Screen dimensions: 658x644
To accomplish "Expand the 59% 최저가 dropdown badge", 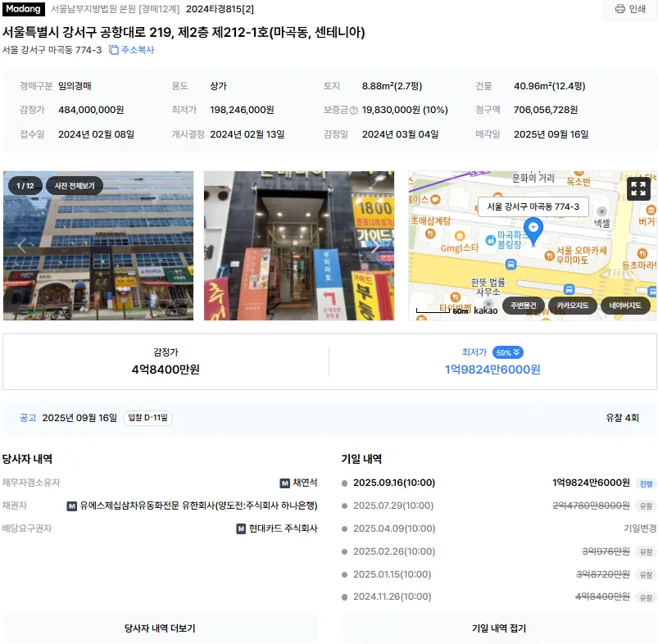I will coord(508,353).
